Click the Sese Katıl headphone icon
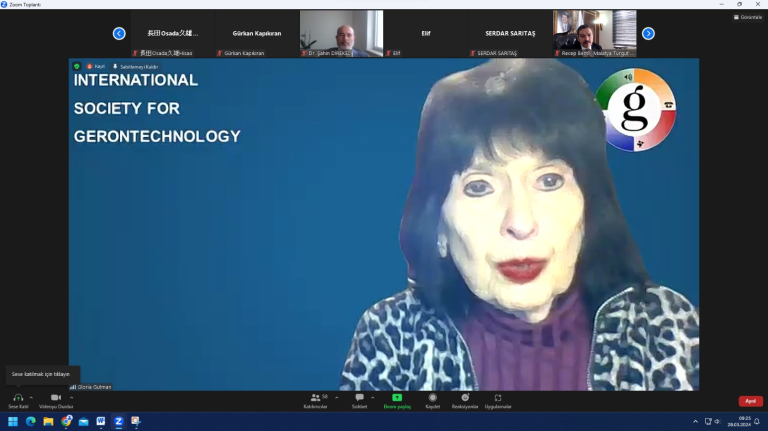 pos(18,398)
